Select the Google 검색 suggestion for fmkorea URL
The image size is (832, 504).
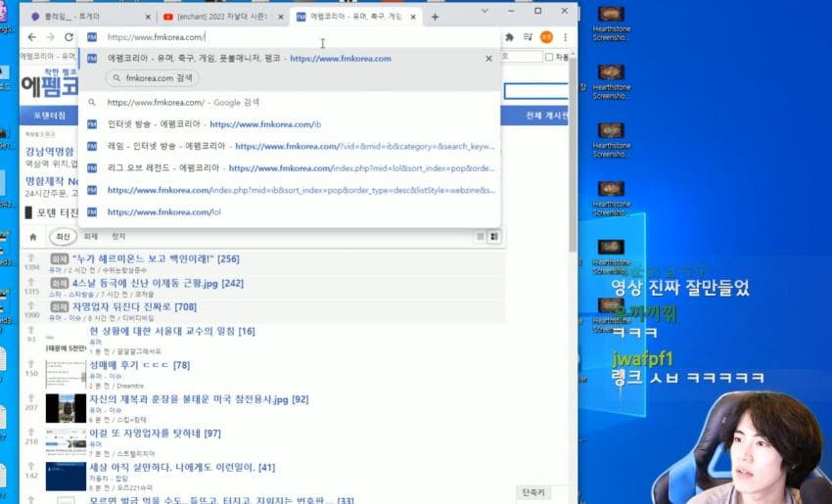289,103
